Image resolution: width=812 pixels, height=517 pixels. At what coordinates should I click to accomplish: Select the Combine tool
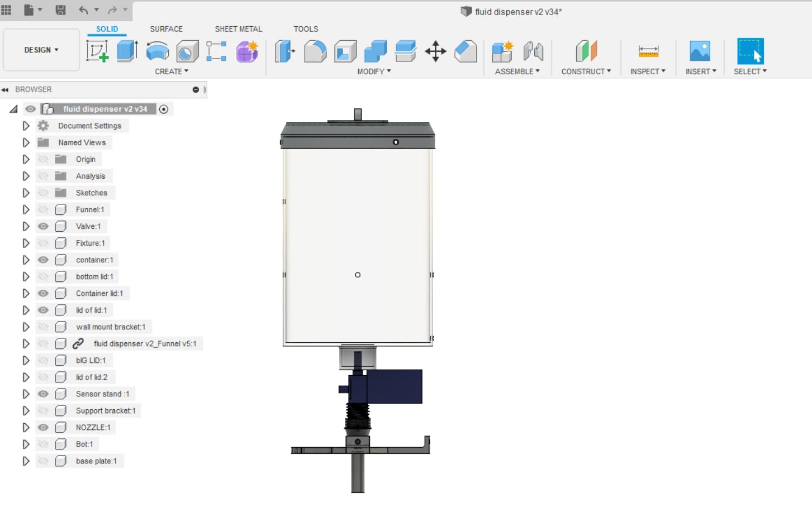pyautogui.click(x=376, y=51)
